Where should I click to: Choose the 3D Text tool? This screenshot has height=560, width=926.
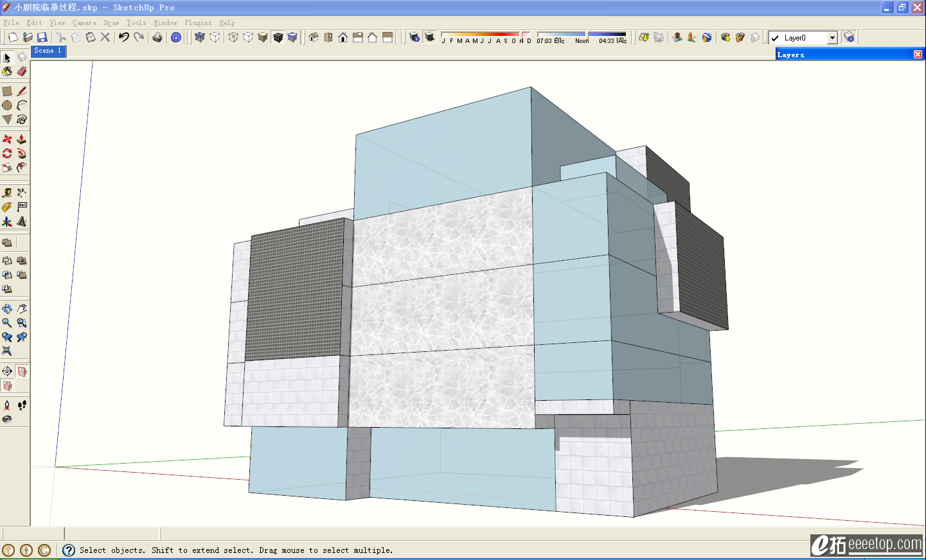22,222
